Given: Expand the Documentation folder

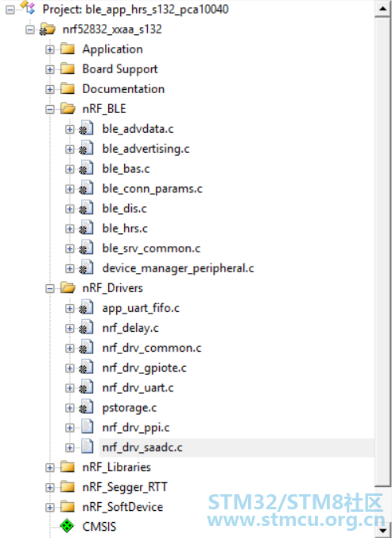Looking at the screenshot, I should coord(50,90).
